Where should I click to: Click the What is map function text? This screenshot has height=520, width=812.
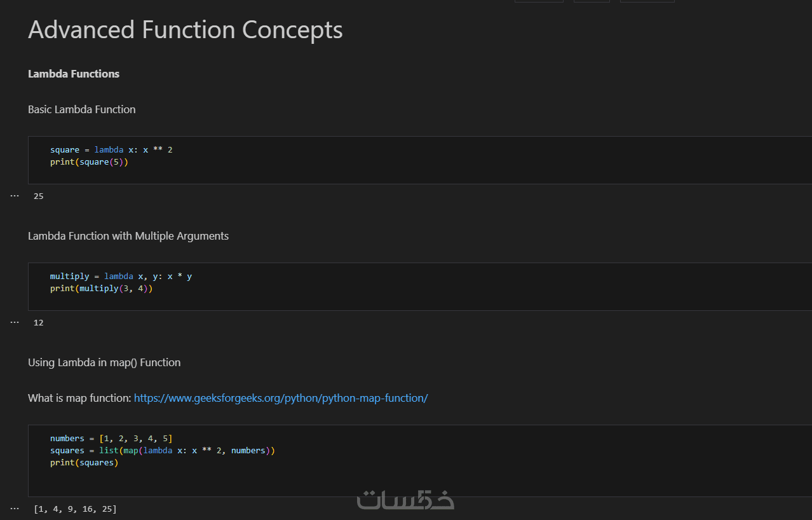(79, 398)
